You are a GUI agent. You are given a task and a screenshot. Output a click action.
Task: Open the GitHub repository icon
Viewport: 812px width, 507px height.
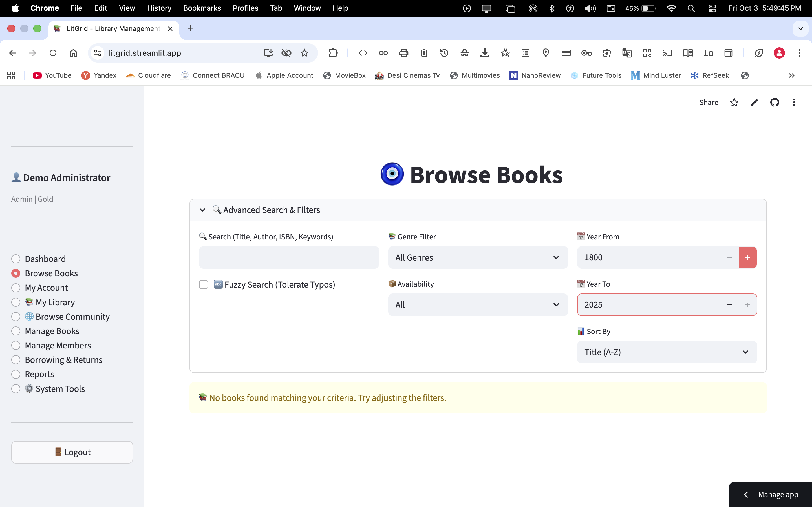(x=775, y=102)
